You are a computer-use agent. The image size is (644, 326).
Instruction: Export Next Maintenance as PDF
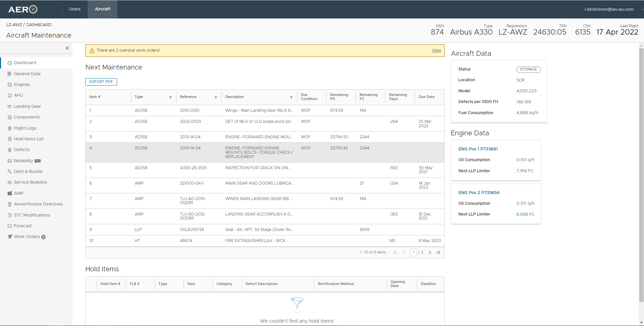point(101,82)
